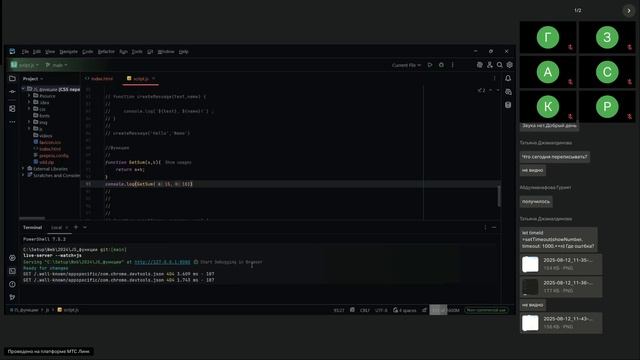The image size is (640, 360).
Task: Open the Edit menu
Action: 37,51
